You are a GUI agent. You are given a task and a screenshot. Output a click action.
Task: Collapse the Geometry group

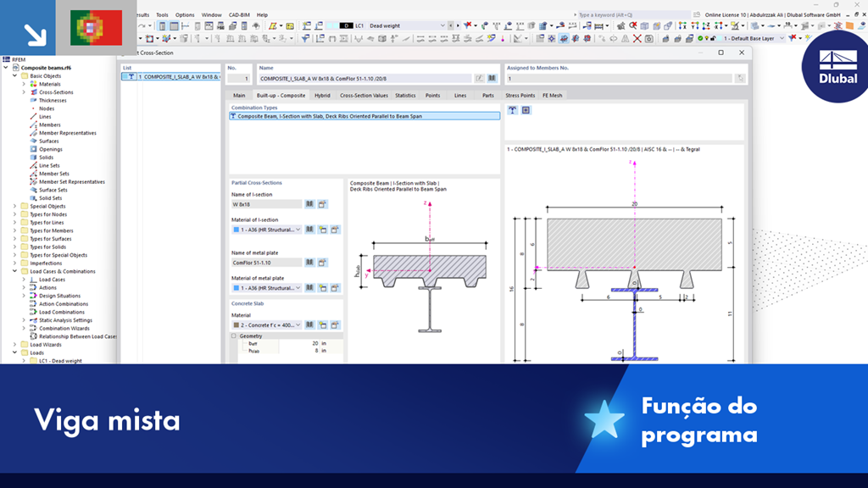(x=234, y=335)
